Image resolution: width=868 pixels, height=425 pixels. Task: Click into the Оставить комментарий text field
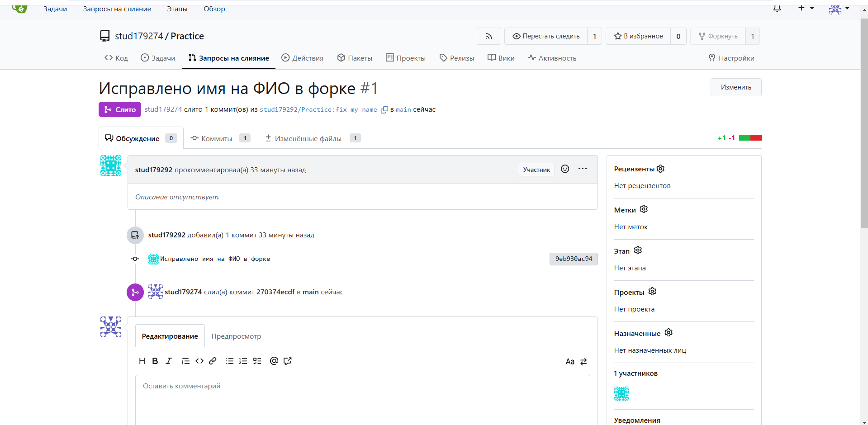coord(362,398)
